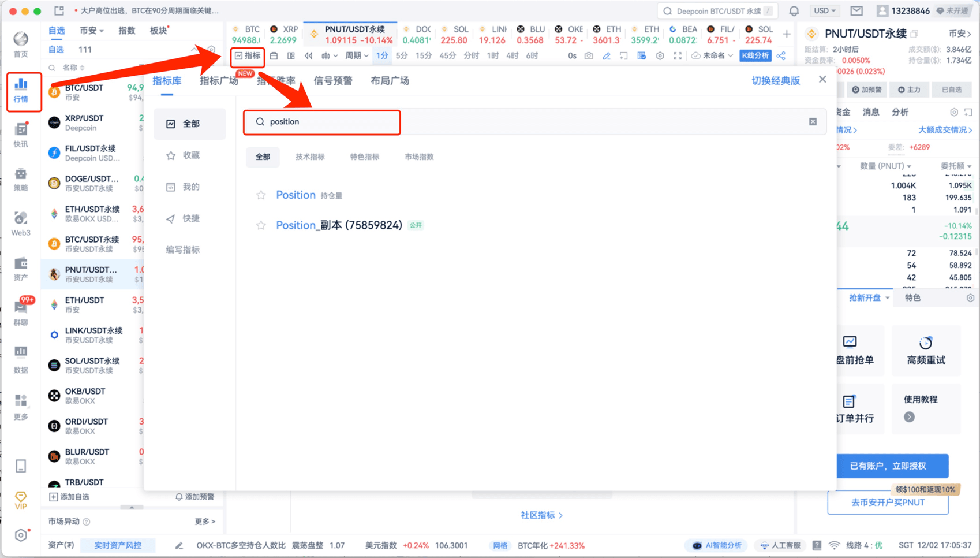Viewport: 980px width, 558px height.
Task: Select the 特色指标 filter tab
Action: (365, 157)
